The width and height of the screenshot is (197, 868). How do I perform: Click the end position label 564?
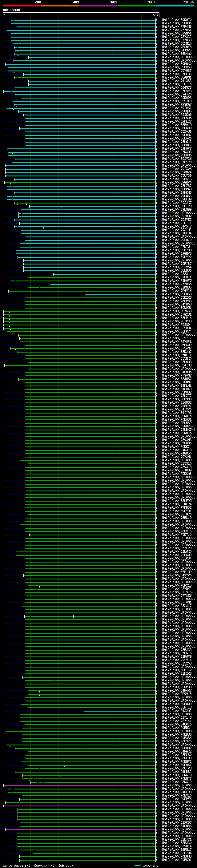point(155,15)
